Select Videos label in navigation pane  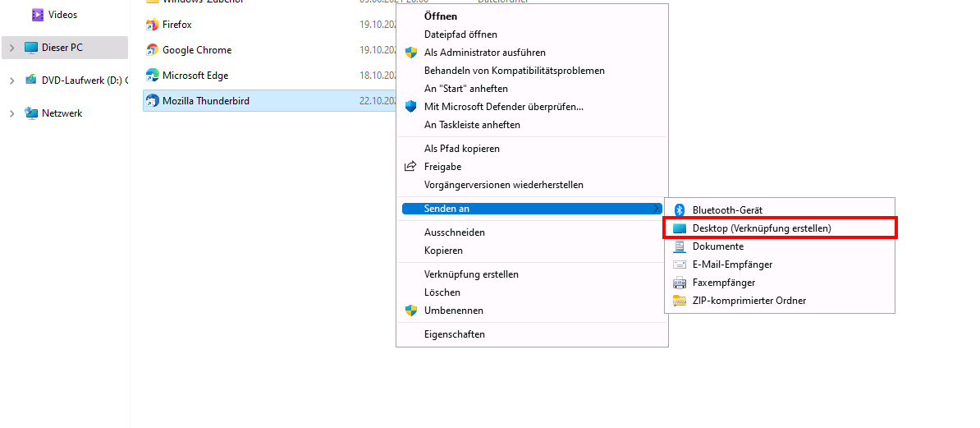click(62, 15)
